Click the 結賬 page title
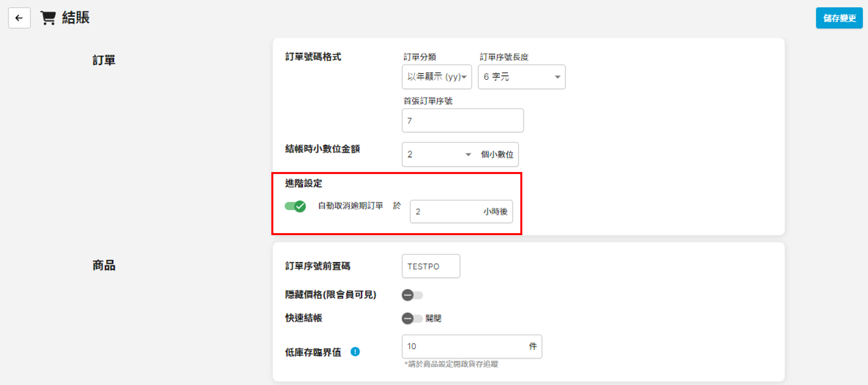 click(x=76, y=18)
